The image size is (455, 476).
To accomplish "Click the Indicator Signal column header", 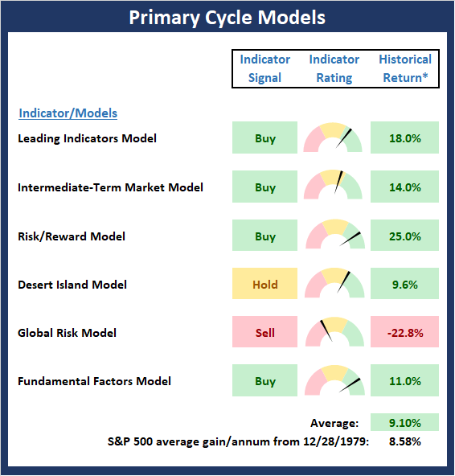I will click(265, 68).
